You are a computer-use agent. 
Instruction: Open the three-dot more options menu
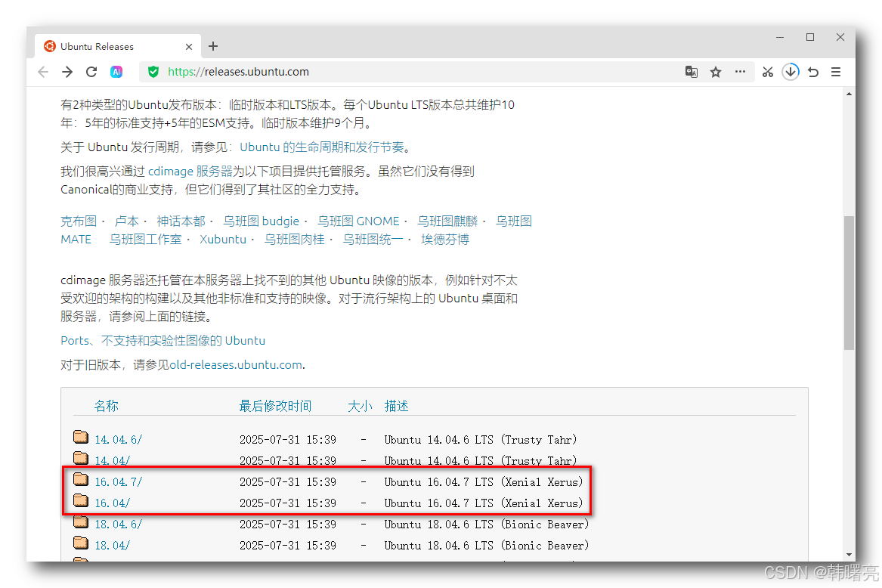tap(740, 72)
